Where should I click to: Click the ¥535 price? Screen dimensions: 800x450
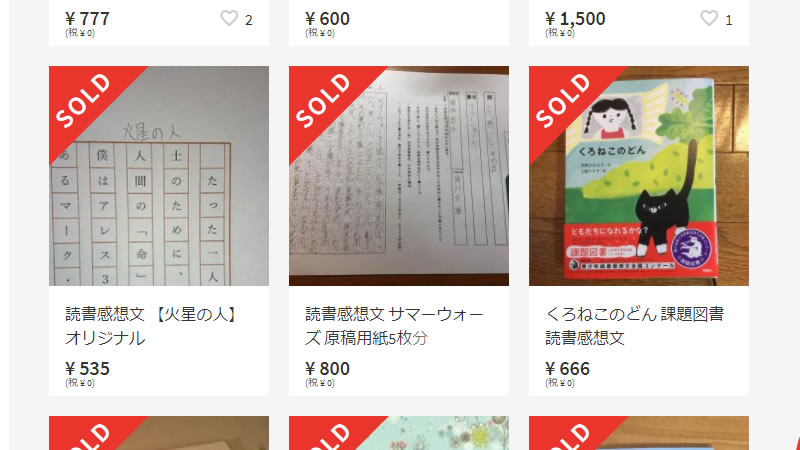pos(87,368)
